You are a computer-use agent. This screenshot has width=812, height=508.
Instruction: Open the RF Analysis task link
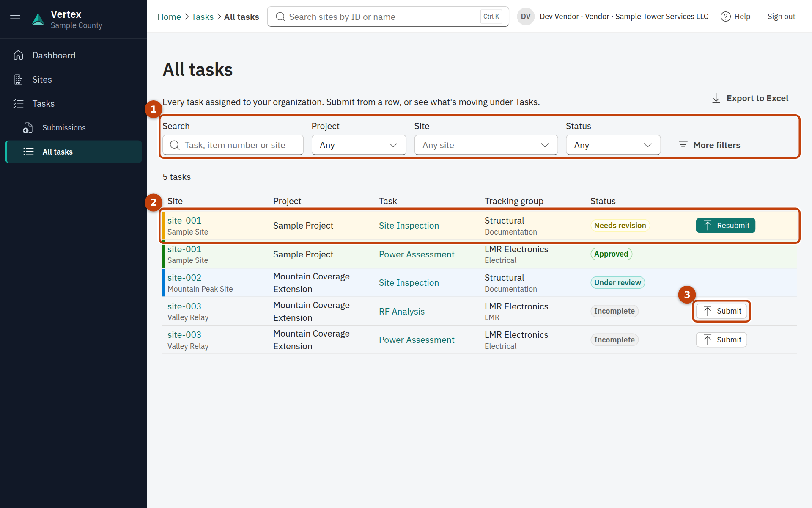[401, 311]
